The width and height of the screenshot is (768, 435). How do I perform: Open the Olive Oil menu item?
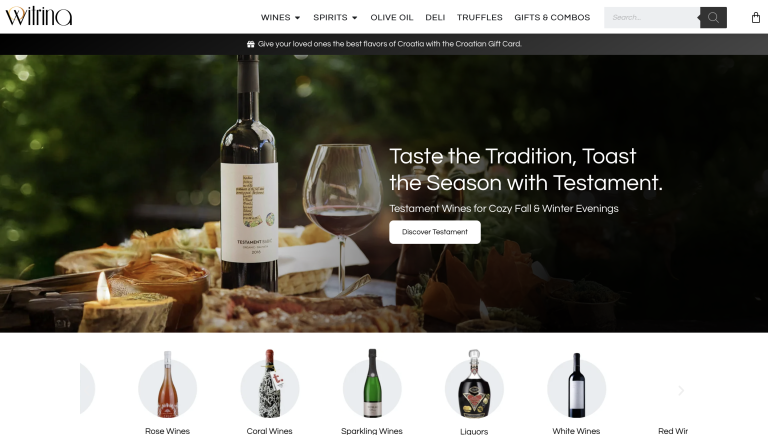pyautogui.click(x=392, y=18)
